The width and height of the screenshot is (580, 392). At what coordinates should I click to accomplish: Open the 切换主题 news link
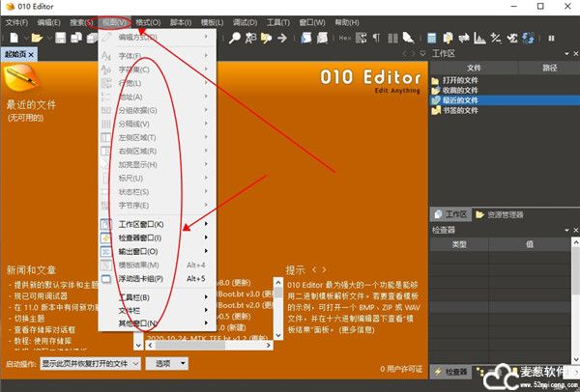[x=29, y=318]
